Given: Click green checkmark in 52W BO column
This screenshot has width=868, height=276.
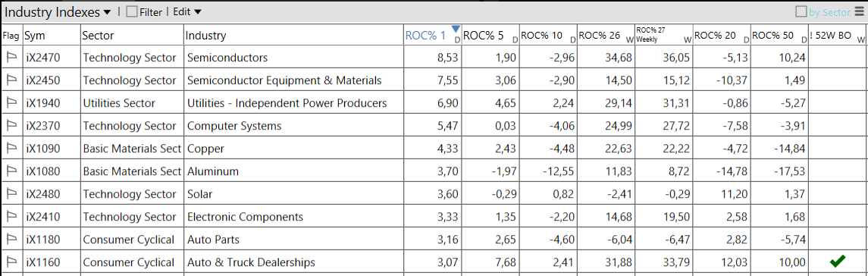Looking at the screenshot, I should pos(838,262).
